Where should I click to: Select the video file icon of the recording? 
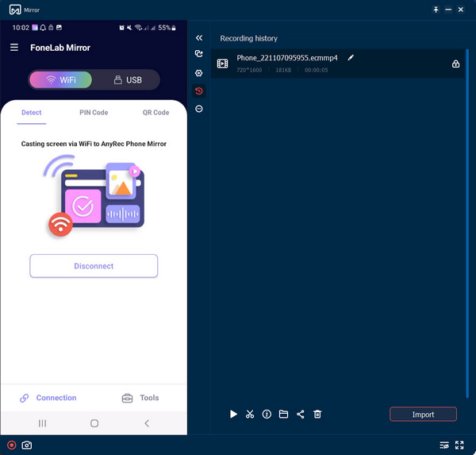222,64
